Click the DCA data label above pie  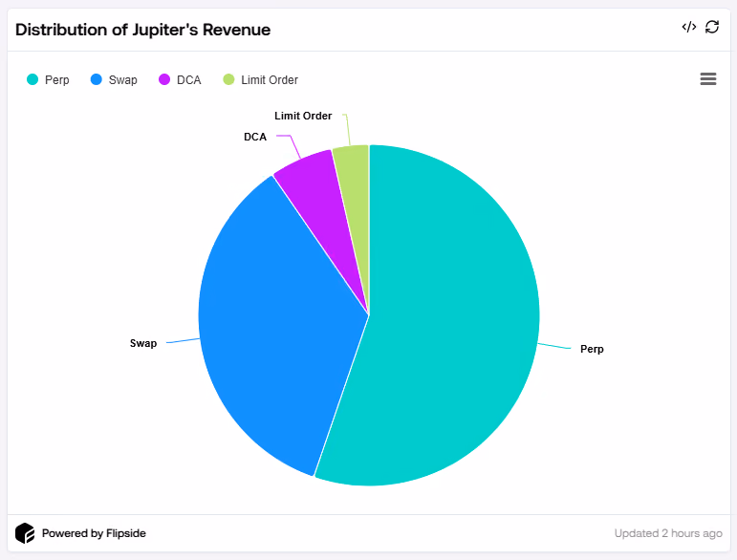[x=255, y=137]
